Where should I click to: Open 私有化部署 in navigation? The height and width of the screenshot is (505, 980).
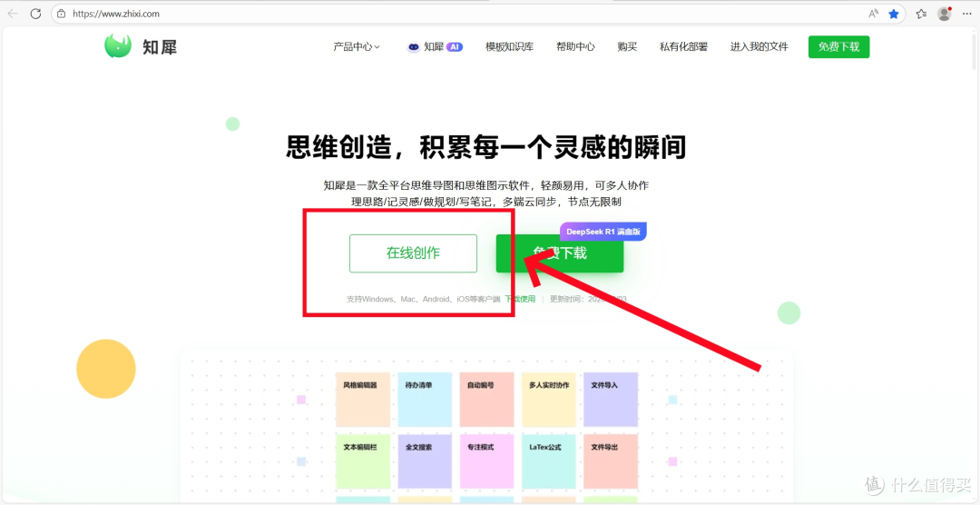coord(684,47)
